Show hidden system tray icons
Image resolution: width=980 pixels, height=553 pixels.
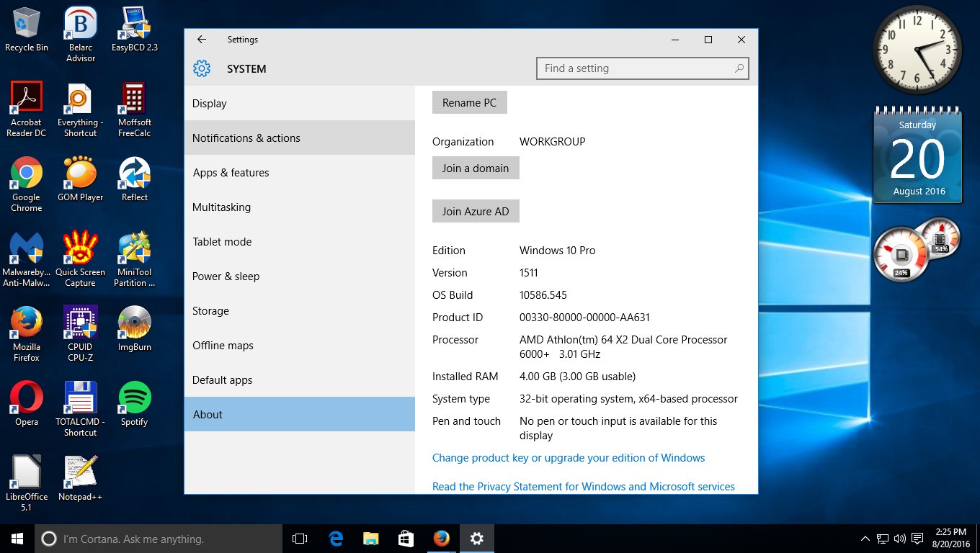(865, 539)
